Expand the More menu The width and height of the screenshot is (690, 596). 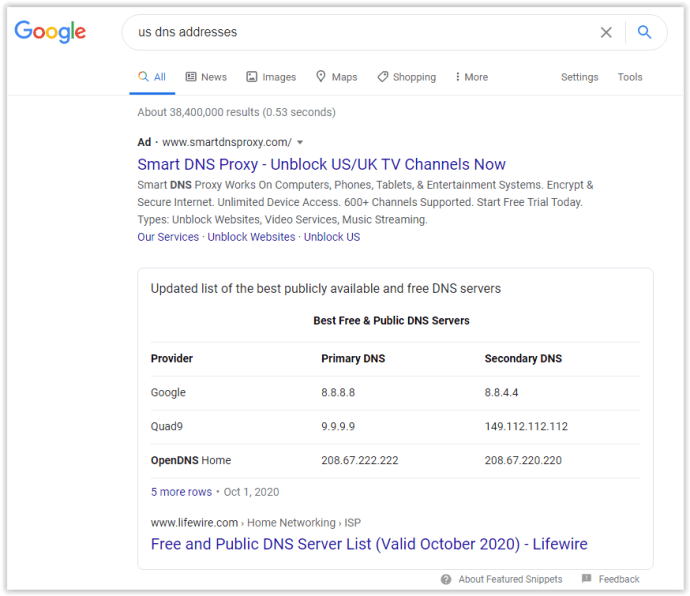[471, 77]
